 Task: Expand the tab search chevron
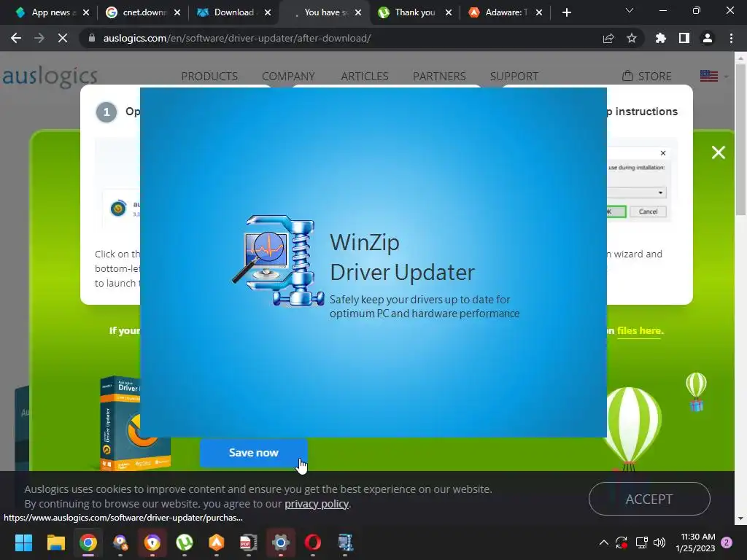pos(630,10)
